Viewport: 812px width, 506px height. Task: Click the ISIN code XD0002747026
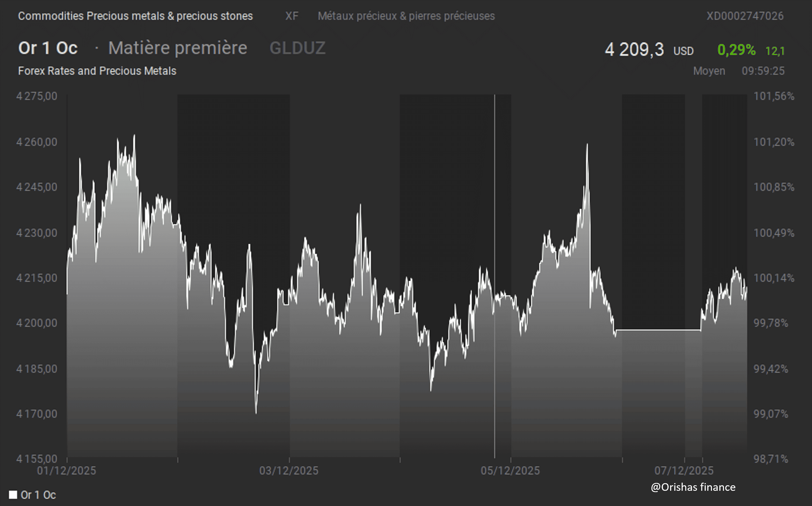click(745, 16)
